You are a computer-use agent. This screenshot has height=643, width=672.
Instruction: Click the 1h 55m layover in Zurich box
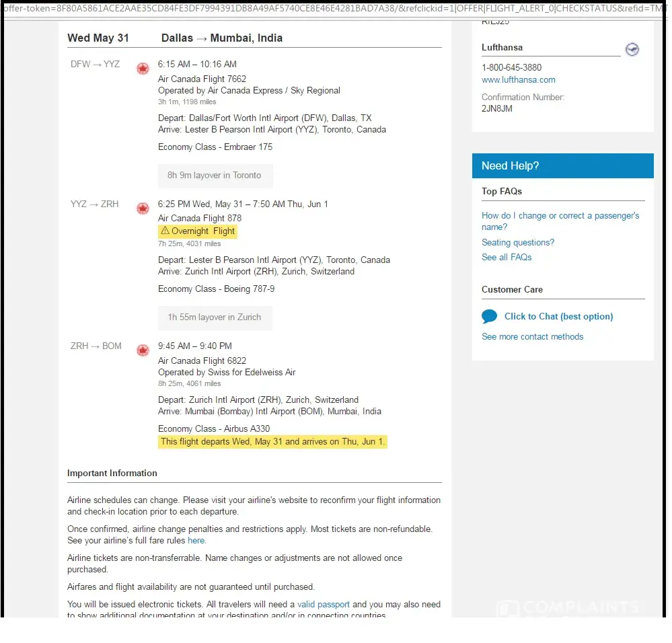tap(215, 317)
